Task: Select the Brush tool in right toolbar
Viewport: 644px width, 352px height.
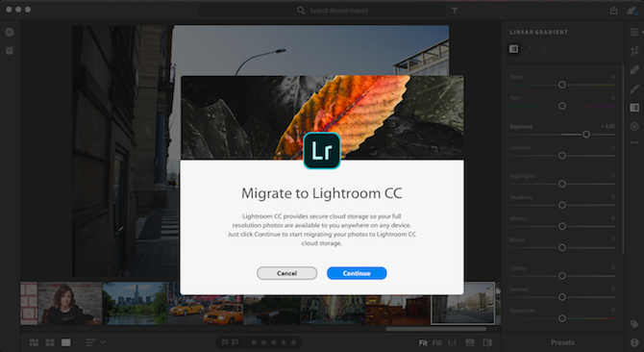Action: [x=634, y=88]
